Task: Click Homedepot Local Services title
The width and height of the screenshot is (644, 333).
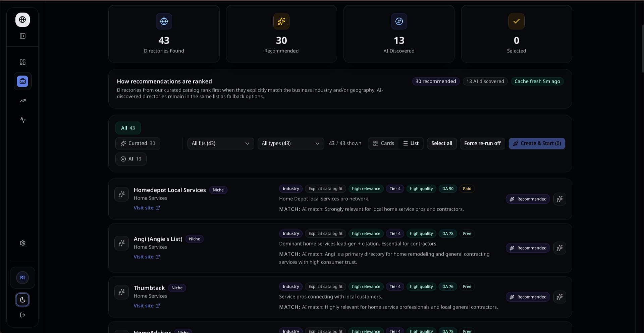Action: (x=170, y=190)
